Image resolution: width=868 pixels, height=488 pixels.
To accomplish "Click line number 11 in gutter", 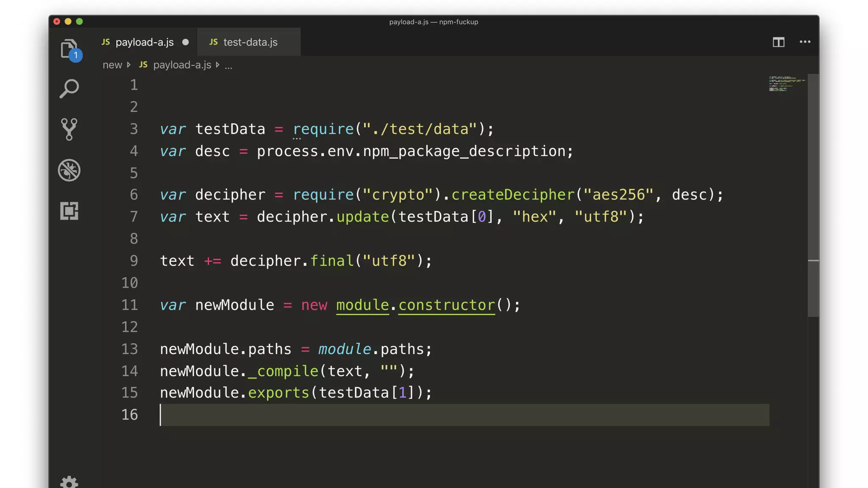I will (130, 305).
